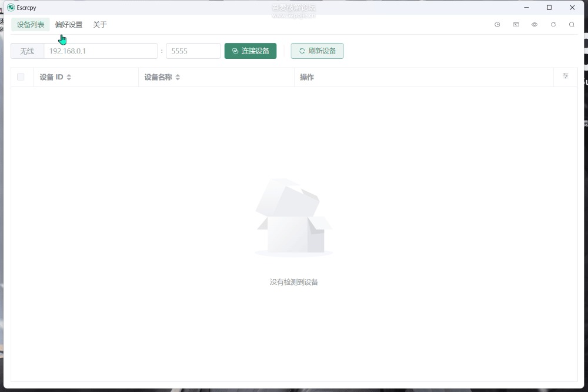Viewport: 588px width, 392px height.
Task: Focus the 192.168.0.1 IP address field
Action: [101, 51]
